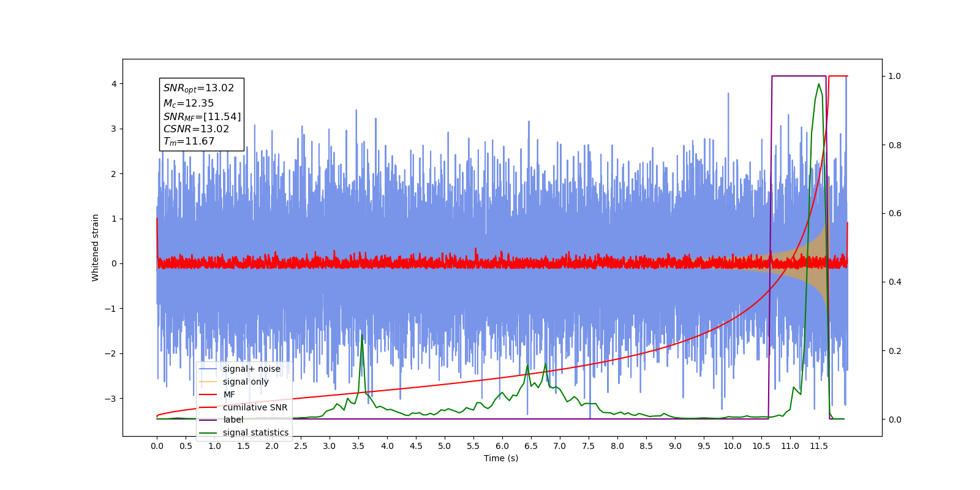Click the 'Time (s)' x-axis label
Image resolution: width=980 pixels, height=490 pixels.
(501, 458)
